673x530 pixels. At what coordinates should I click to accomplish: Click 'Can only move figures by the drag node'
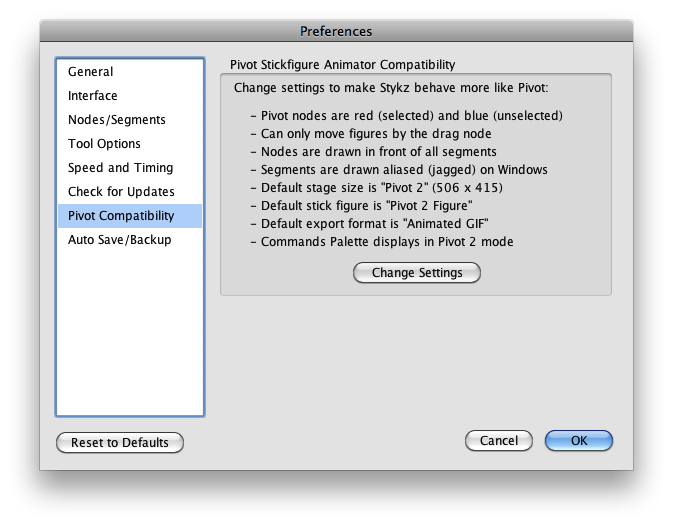pos(371,134)
